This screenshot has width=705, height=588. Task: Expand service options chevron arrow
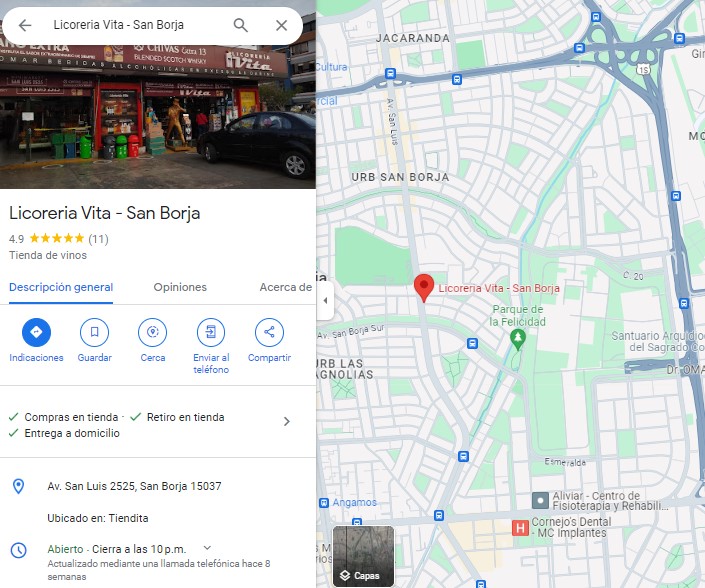(x=287, y=421)
